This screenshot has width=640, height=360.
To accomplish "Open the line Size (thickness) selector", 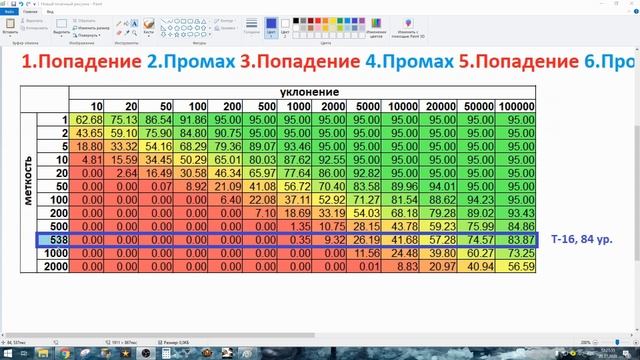I will 251,27.
